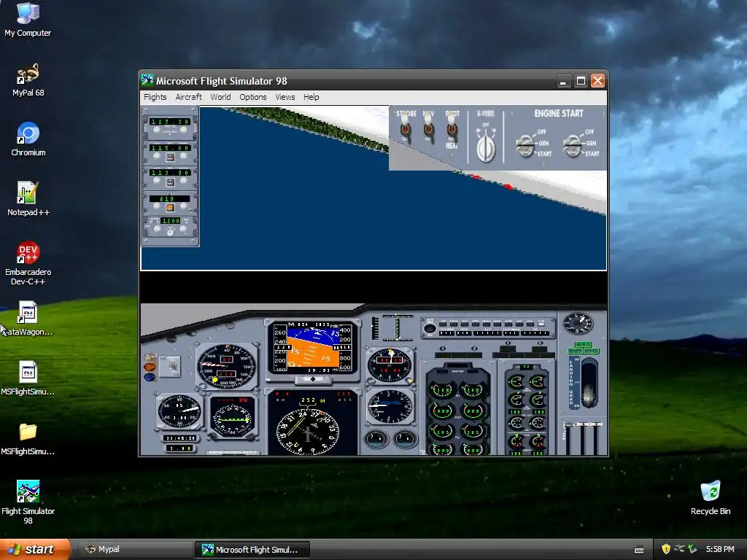Switch to Mypal taskbar button
The width and height of the screenshot is (747, 560).
point(134,550)
